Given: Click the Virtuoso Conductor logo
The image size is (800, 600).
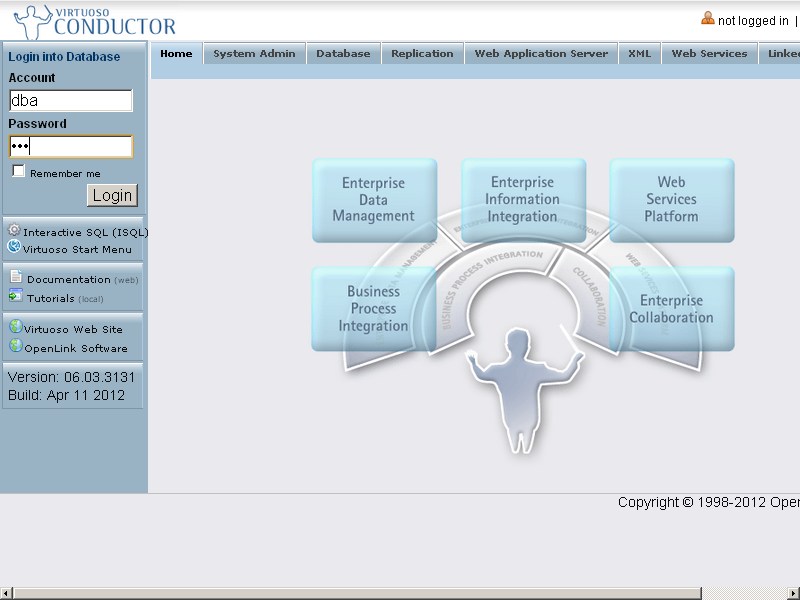Looking at the screenshot, I should click(95, 21).
